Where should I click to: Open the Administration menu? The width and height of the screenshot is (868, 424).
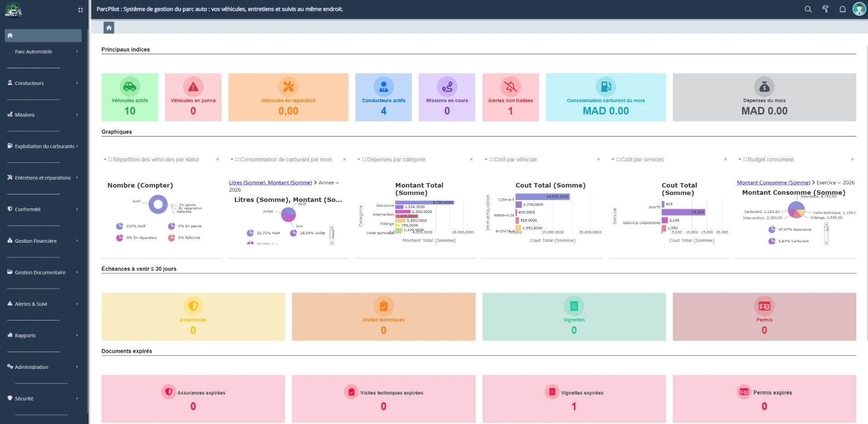[43, 367]
